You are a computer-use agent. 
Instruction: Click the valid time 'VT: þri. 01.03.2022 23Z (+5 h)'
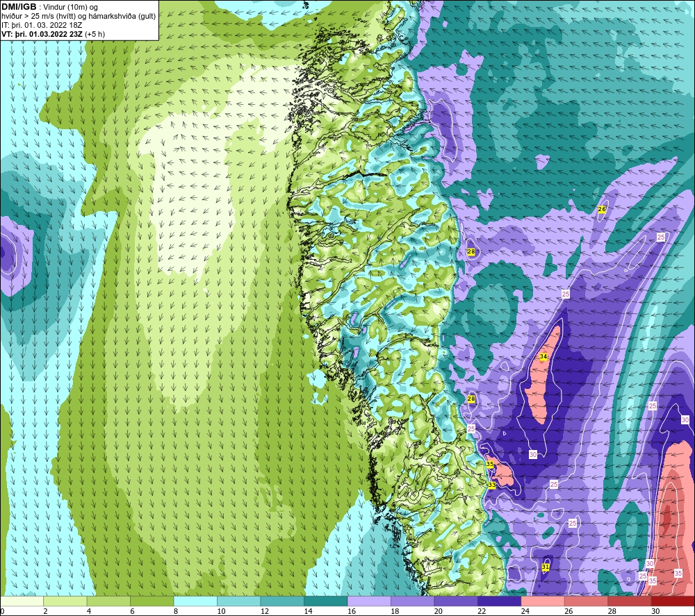click(x=54, y=34)
